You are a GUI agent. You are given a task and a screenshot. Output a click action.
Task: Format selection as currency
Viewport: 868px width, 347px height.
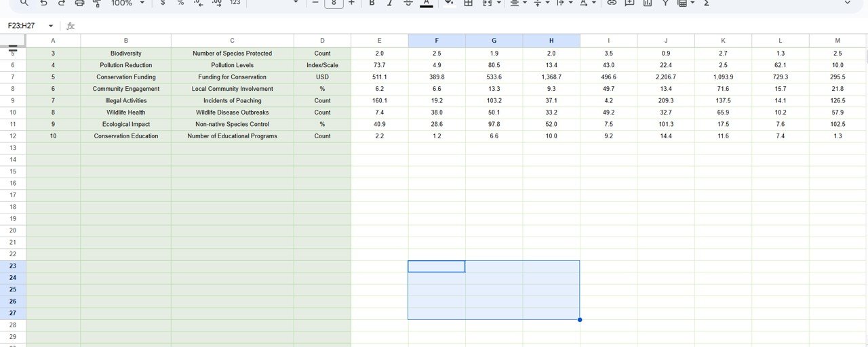point(163,3)
